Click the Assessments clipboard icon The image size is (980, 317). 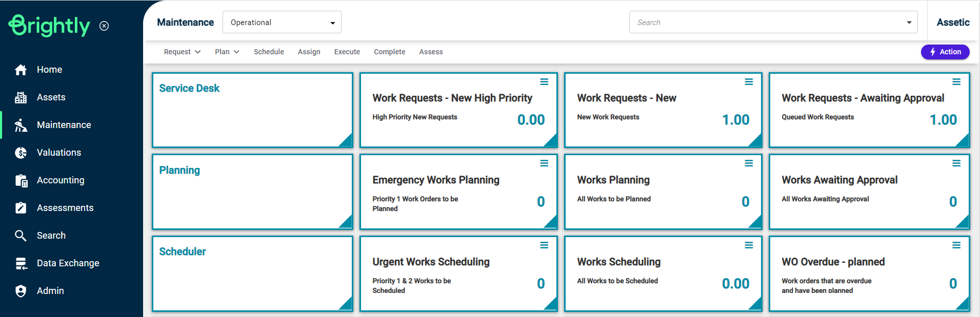[21, 208]
